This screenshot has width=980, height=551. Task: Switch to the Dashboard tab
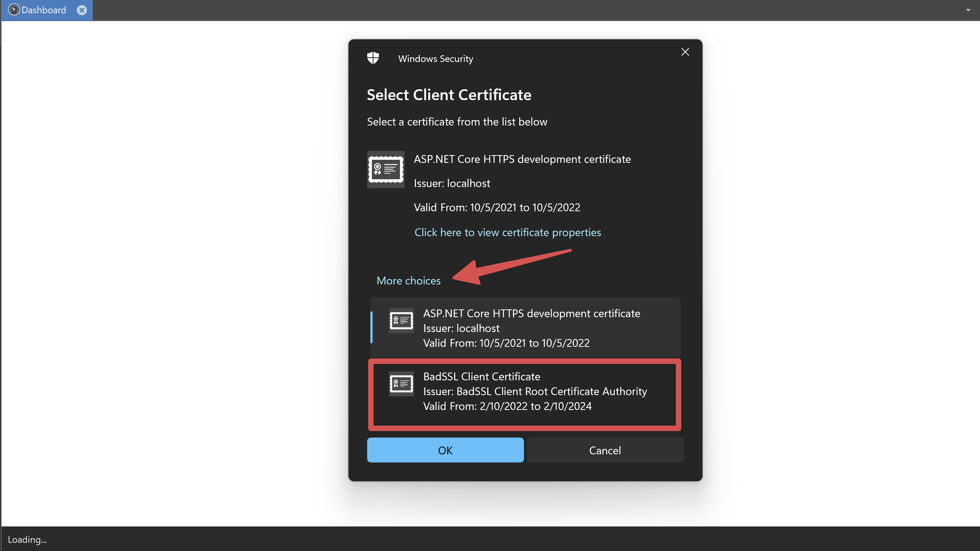(x=44, y=10)
